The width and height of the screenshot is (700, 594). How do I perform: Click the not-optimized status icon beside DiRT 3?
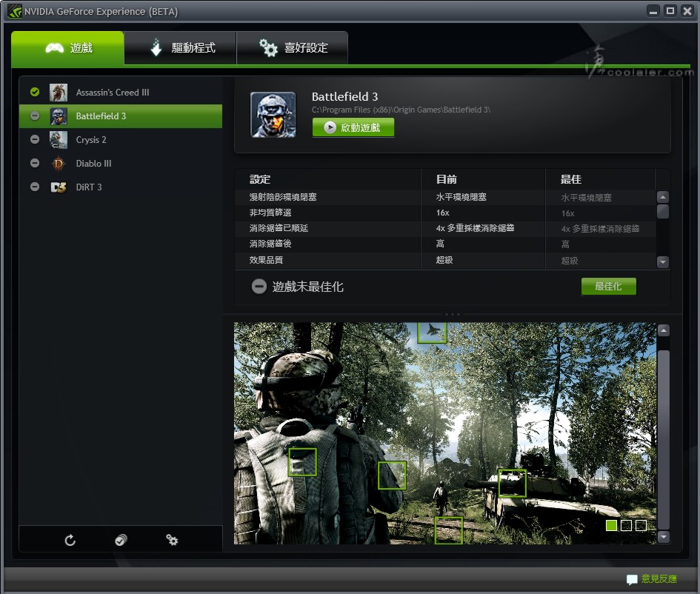tap(35, 187)
